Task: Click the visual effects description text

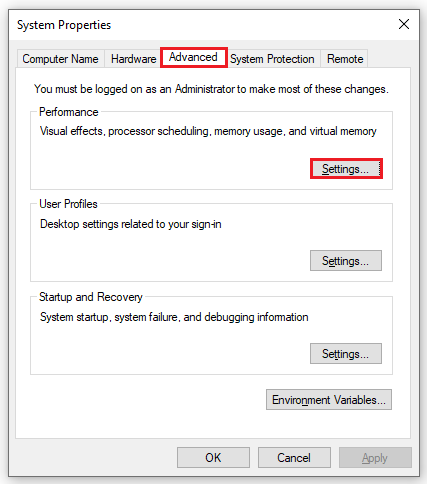Action: [x=208, y=131]
